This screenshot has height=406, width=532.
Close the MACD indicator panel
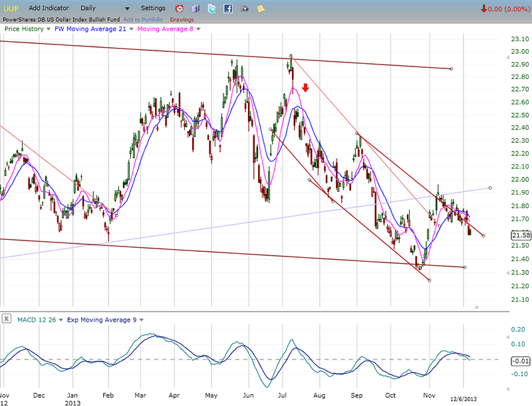(7, 319)
